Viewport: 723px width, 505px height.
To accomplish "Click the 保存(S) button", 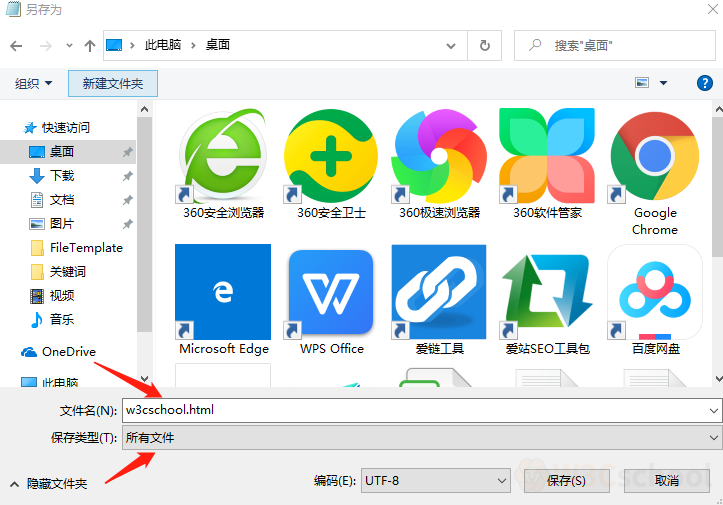I will pyautogui.click(x=566, y=481).
